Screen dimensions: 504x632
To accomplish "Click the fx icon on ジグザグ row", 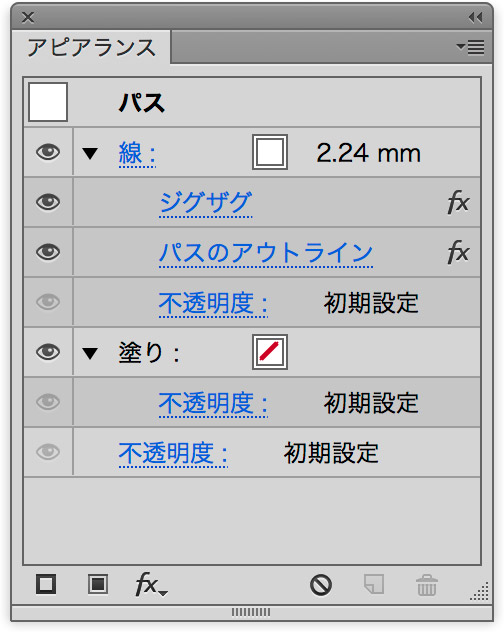I will tap(458, 202).
